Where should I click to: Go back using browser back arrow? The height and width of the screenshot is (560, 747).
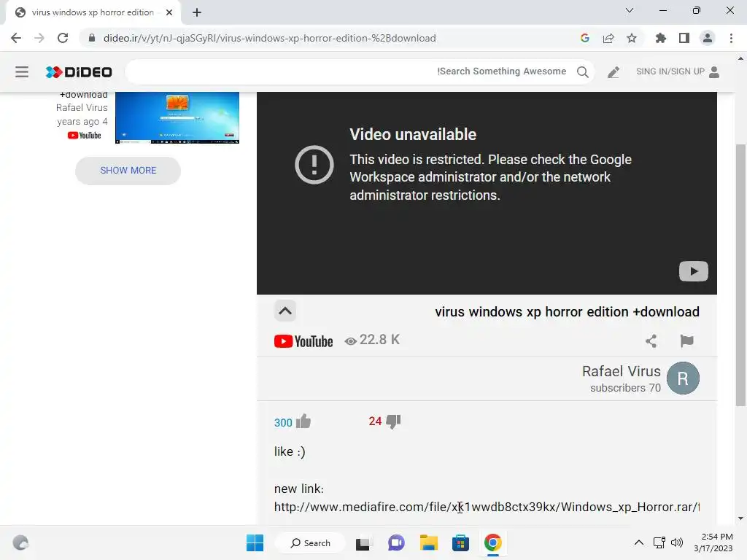coord(16,38)
